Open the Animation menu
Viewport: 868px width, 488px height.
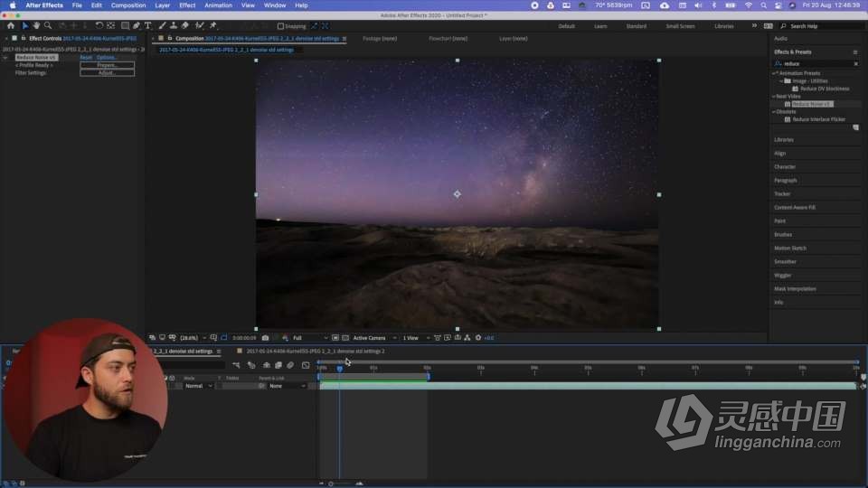pos(218,5)
